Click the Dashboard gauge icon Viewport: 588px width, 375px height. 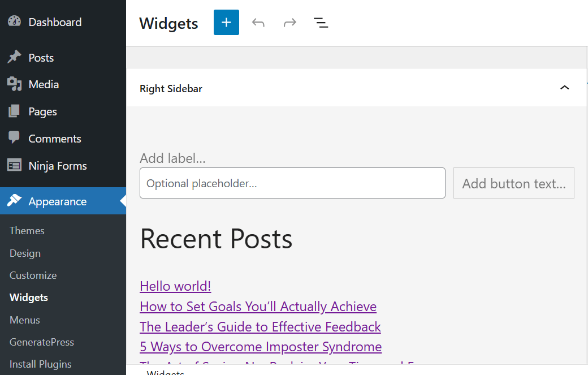14,22
